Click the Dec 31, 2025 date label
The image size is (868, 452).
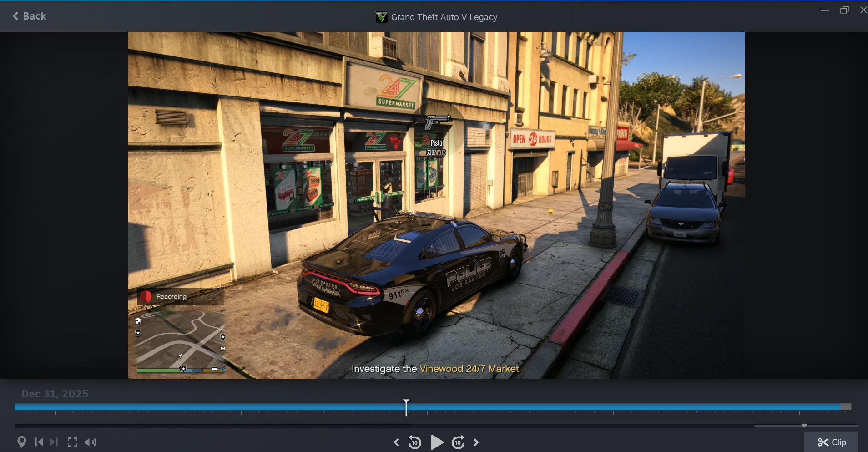tap(55, 394)
